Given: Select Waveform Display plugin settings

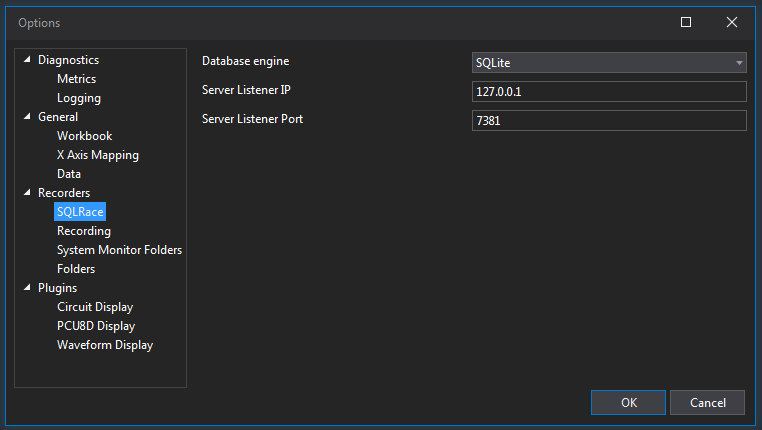Looking at the screenshot, I should coord(105,344).
